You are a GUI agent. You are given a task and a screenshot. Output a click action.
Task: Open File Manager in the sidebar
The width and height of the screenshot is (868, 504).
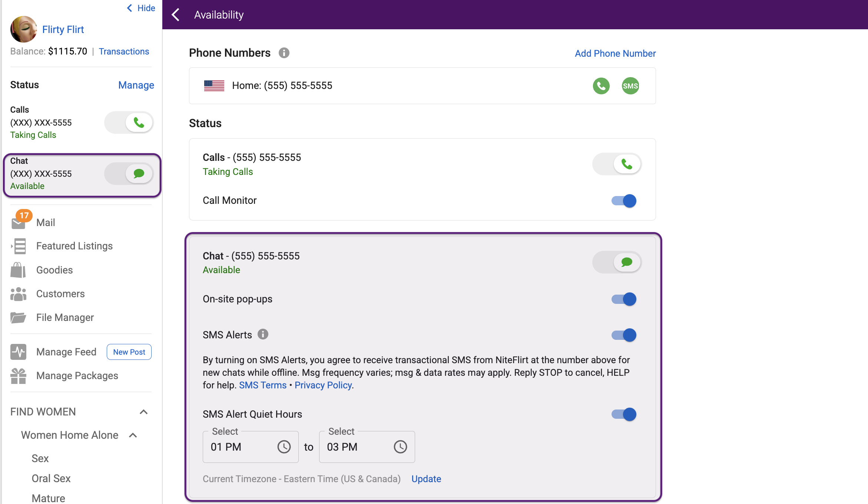(x=65, y=318)
